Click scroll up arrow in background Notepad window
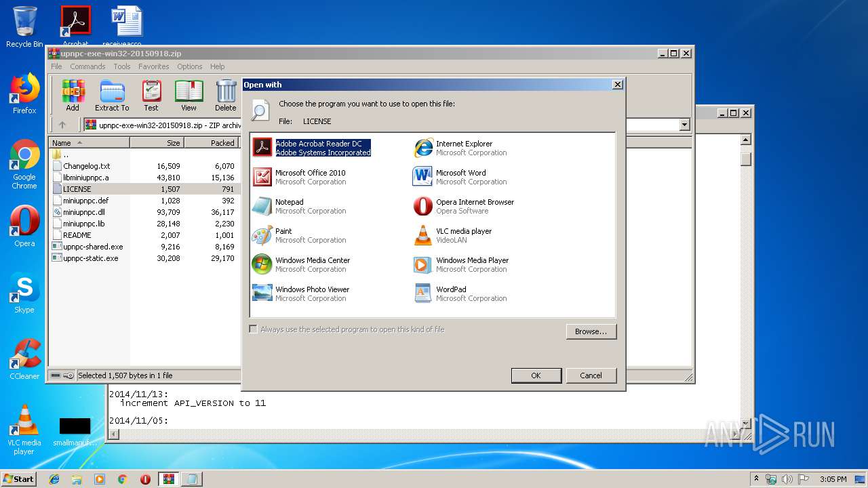The height and width of the screenshot is (488, 868). pos(745,140)
